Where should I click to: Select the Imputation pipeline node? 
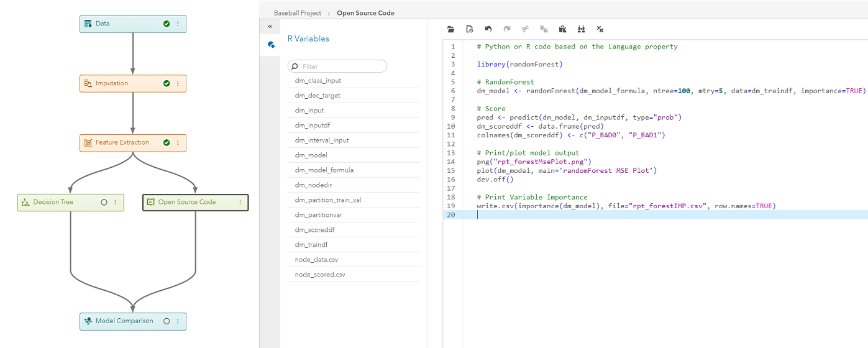133,83
